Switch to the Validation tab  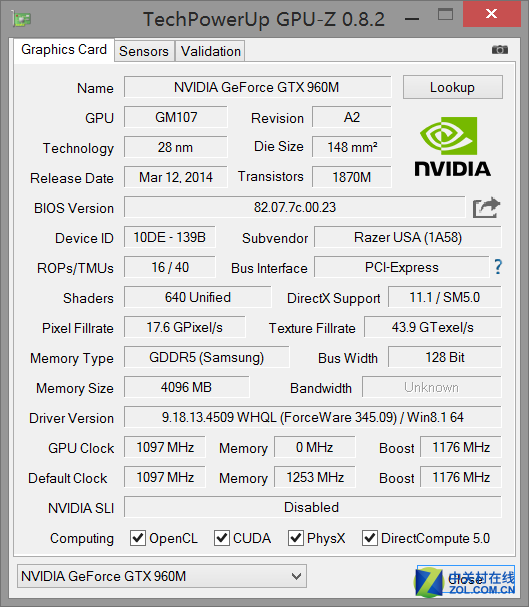point(211,51)
